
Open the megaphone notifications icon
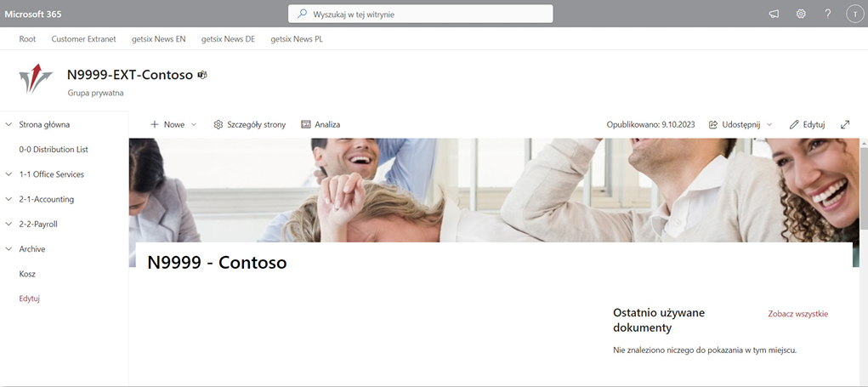point(774,14)
